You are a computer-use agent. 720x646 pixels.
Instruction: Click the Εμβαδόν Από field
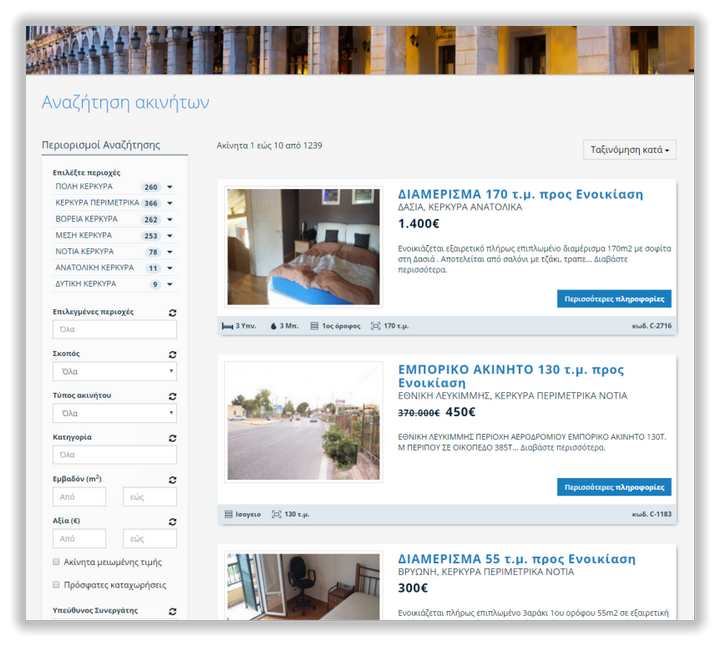79,497
